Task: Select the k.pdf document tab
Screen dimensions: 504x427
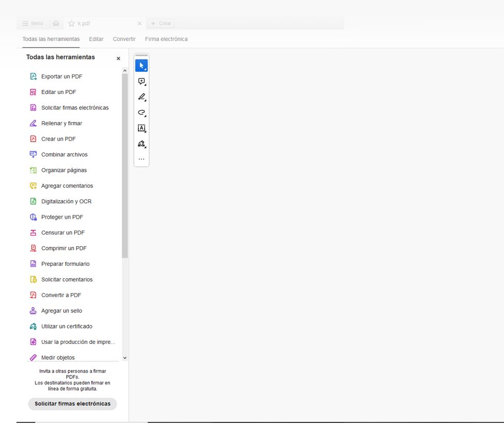Action: 104,24
